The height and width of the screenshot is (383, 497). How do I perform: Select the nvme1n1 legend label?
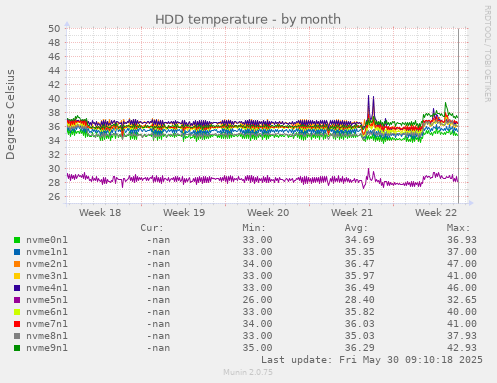pos(47,252)
